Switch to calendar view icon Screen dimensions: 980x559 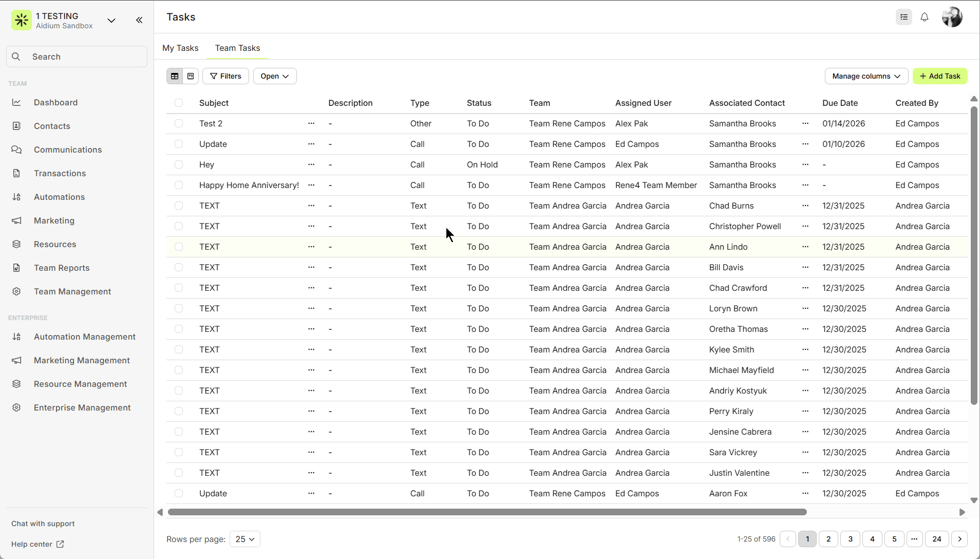(191, 76)
